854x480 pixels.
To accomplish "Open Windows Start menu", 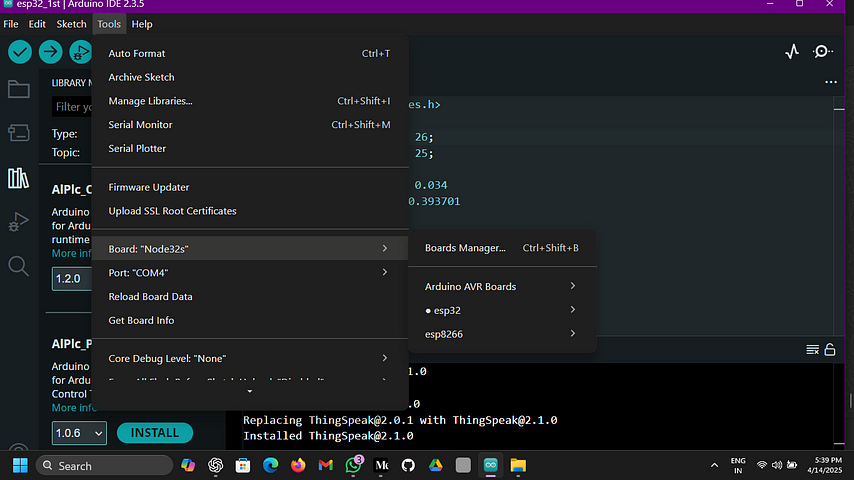I will (x=20, y=465).
